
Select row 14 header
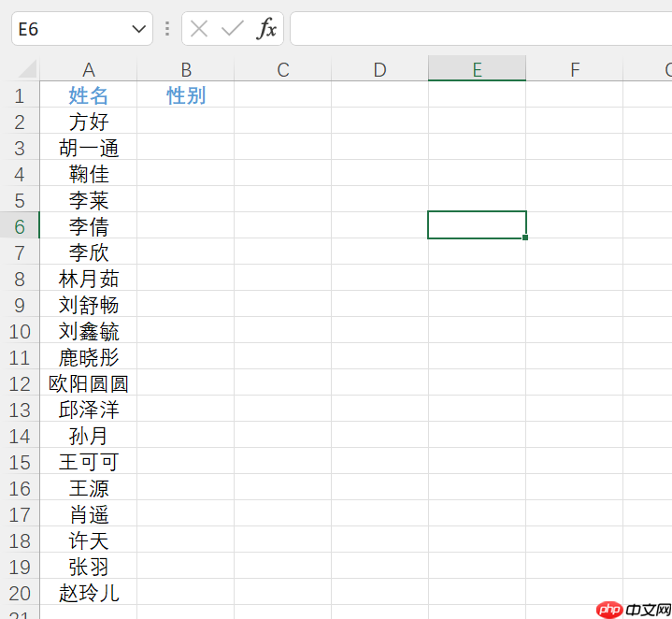(x=20, y=436)
